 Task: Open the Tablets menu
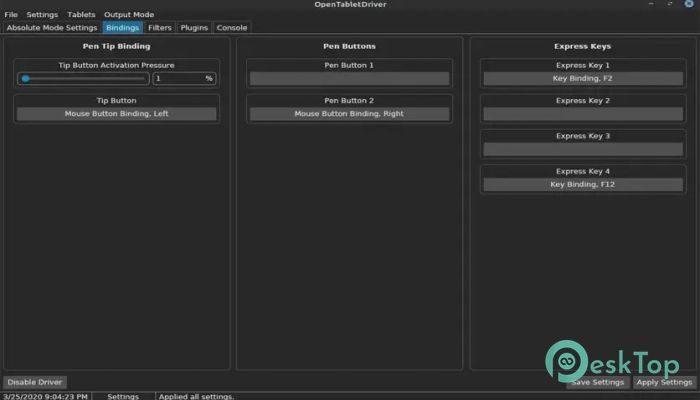(81, 15)
